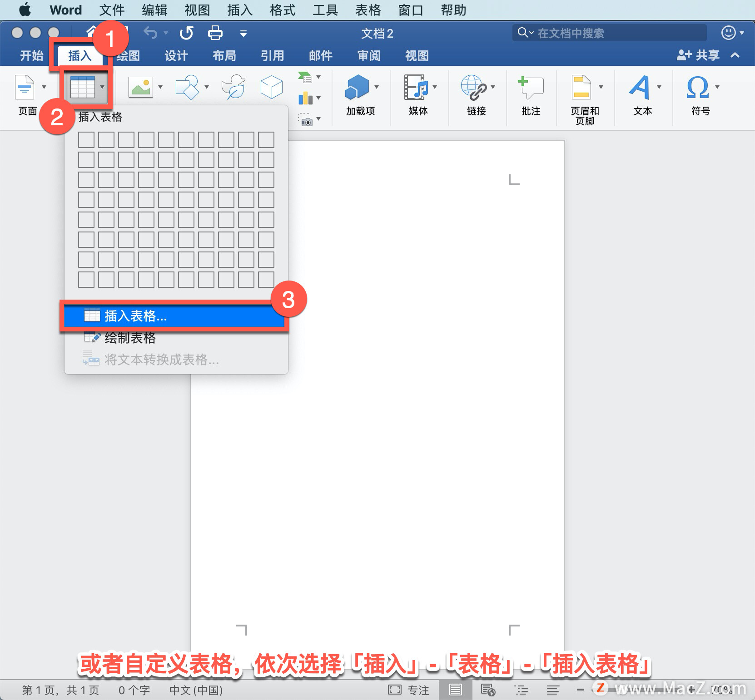Viewport: 755px width, 700px height.
Task: Expand the chart icon dropdown
Action: tap(318, 98)
